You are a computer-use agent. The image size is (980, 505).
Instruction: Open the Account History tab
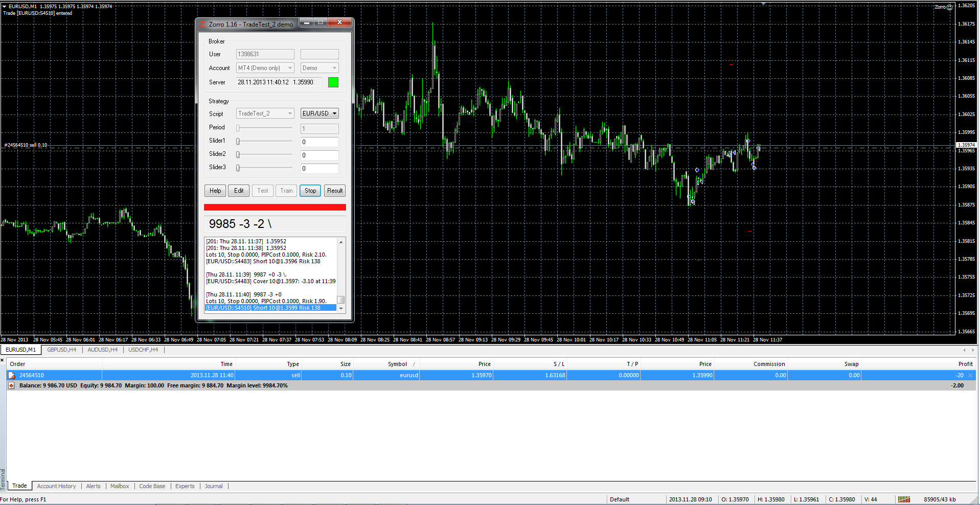56,486
